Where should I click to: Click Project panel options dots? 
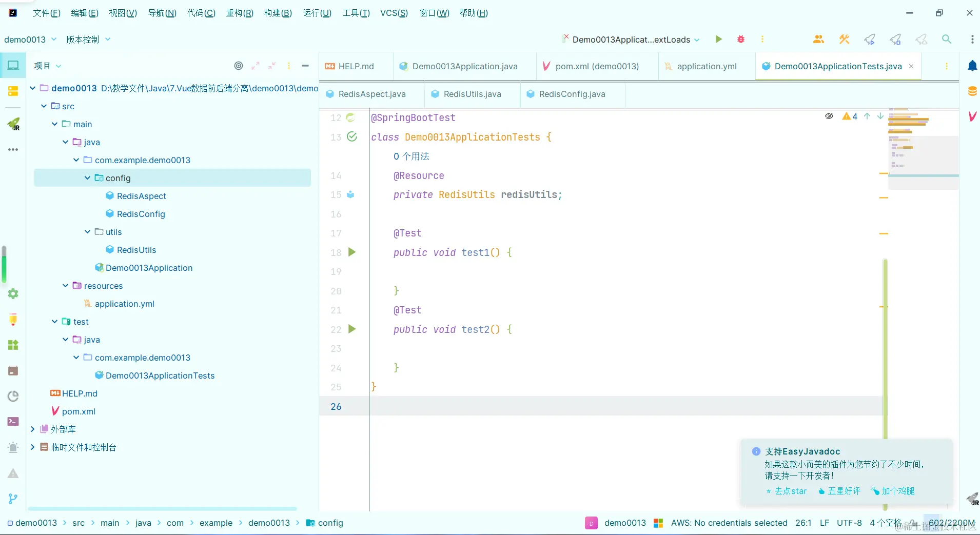[x=289, y=66]
